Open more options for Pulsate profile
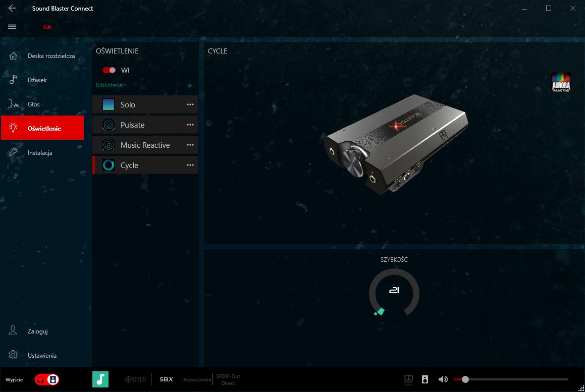Image resolution: width=585 pixels, height=392 pixels. (190, 125)
